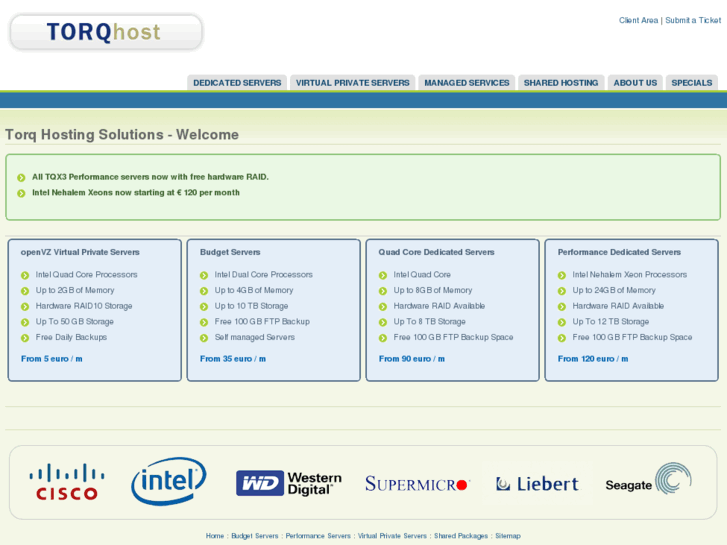Screen dimensions: 727x545
Task: Go to the Shared Hosting tab
Action: (x=561, y=83)
